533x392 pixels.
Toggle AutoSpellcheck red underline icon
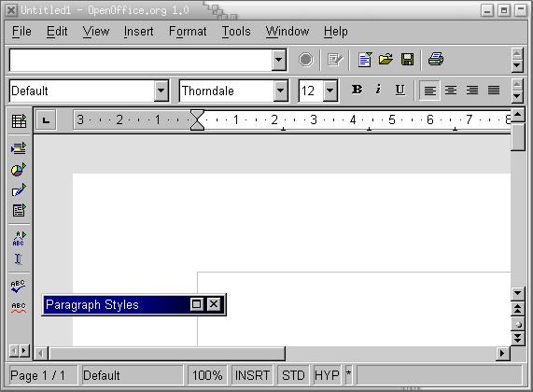19,307
